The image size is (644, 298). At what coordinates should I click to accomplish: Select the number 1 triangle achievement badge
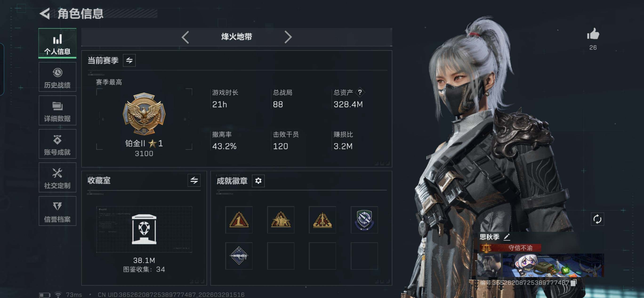(x=239, y=220)
